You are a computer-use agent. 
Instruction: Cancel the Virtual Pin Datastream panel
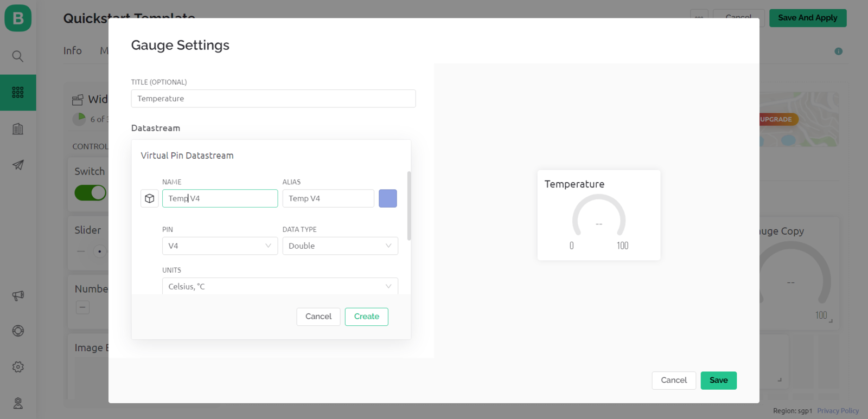(x=318, y=317)
